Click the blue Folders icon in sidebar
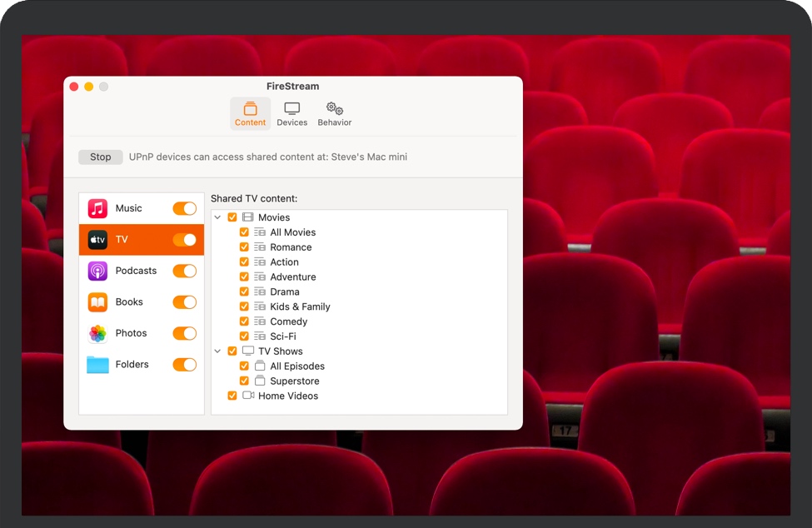 point(96,364)
